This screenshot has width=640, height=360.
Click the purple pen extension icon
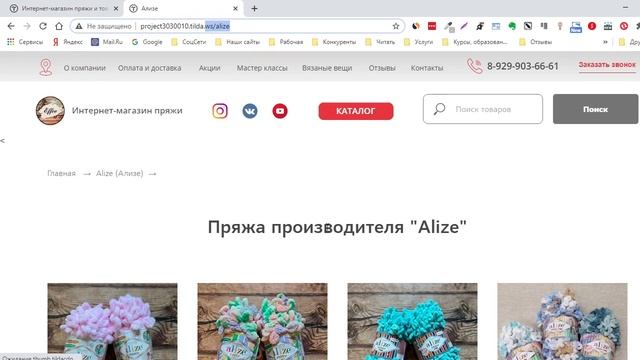pyautogui.click(x=464, y=26)
